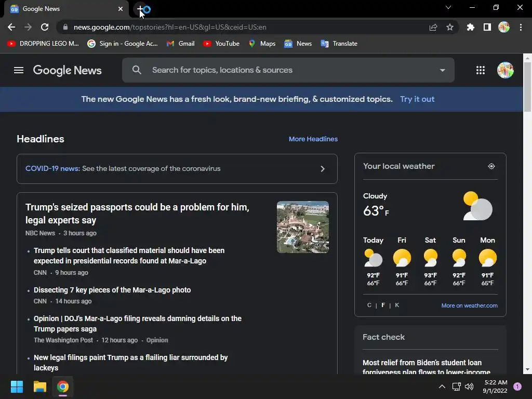Select Sat weather forecast
532x399 pixels.
point(430,262)
